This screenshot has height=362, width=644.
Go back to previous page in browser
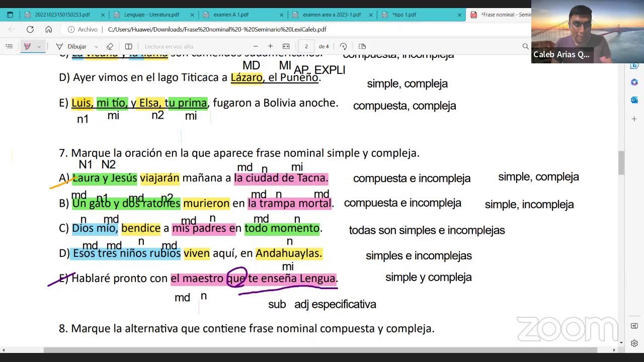[11, 29]
